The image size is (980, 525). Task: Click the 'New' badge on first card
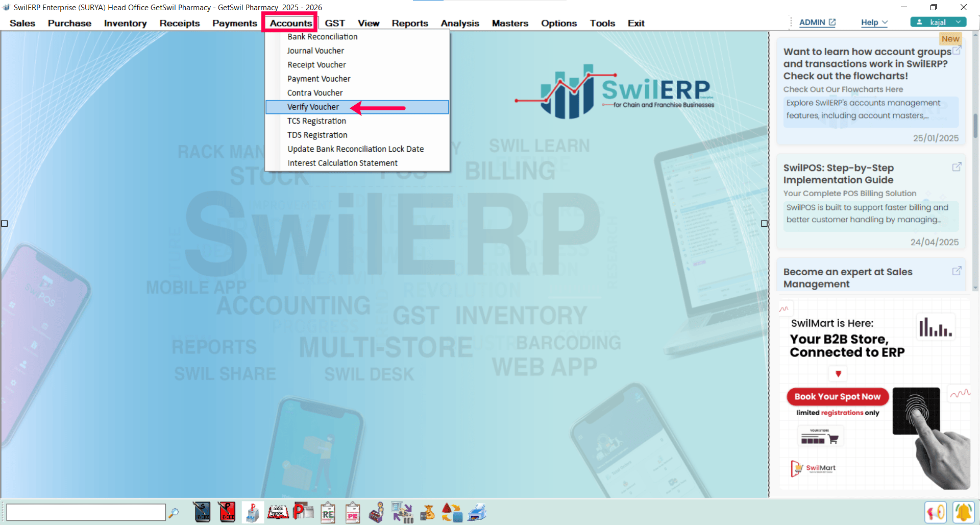(950, 39)
